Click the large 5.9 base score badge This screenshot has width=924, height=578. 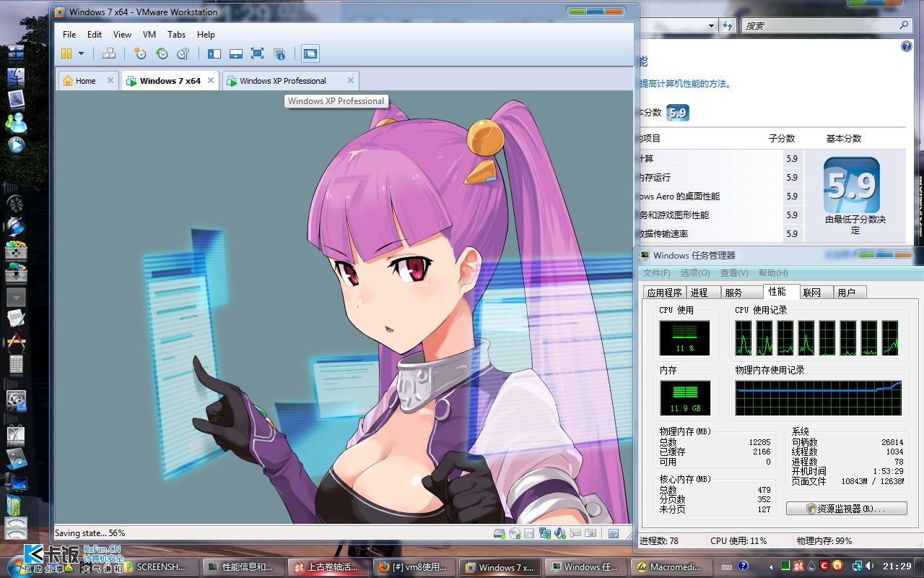coord(852,184)
